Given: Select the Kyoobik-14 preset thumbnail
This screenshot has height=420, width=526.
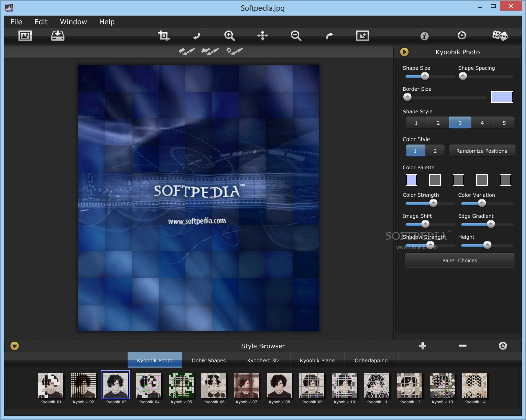Looking at the screenshot, I should tap(475, 385).
